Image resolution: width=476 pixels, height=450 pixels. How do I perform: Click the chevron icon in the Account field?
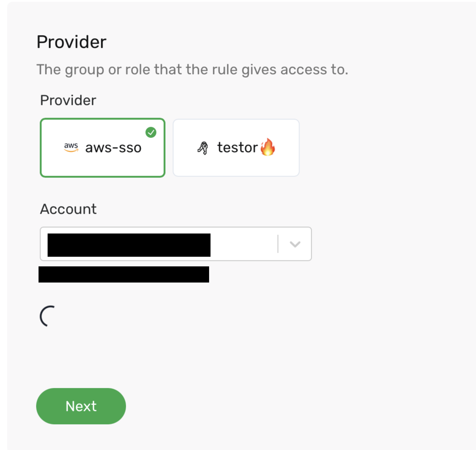coord(295,244)
